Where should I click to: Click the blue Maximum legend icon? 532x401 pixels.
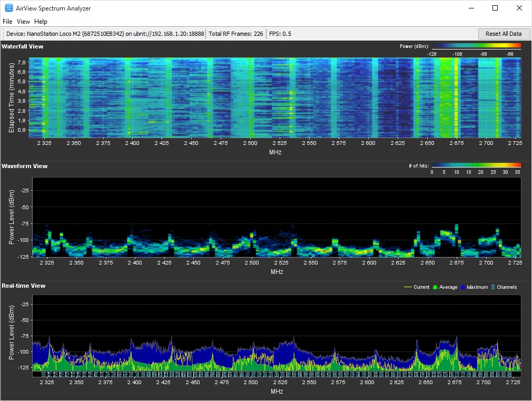click(x=463, y=287)
